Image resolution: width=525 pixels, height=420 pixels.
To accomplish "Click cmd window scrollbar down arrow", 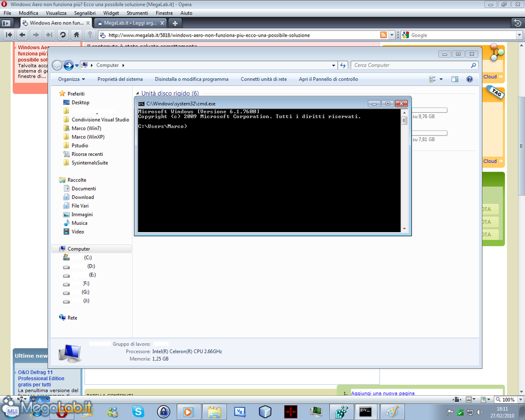I will click(x=404, y=229).
